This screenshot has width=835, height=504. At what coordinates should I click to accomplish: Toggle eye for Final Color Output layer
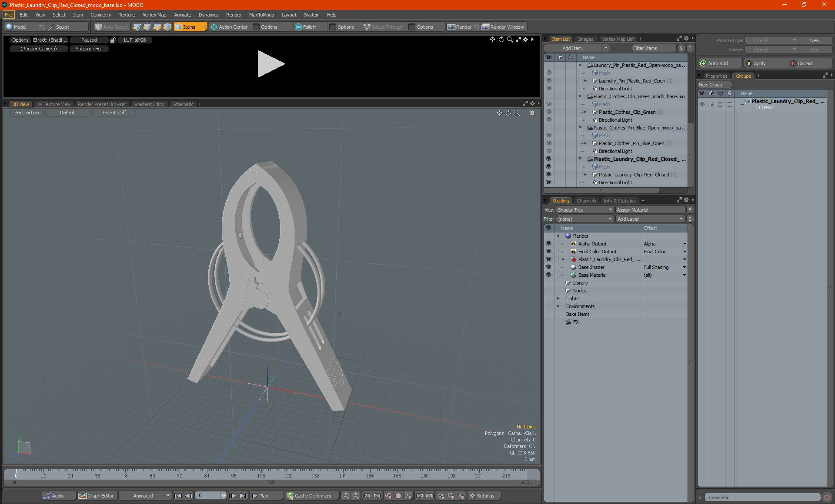coord(548,252)
